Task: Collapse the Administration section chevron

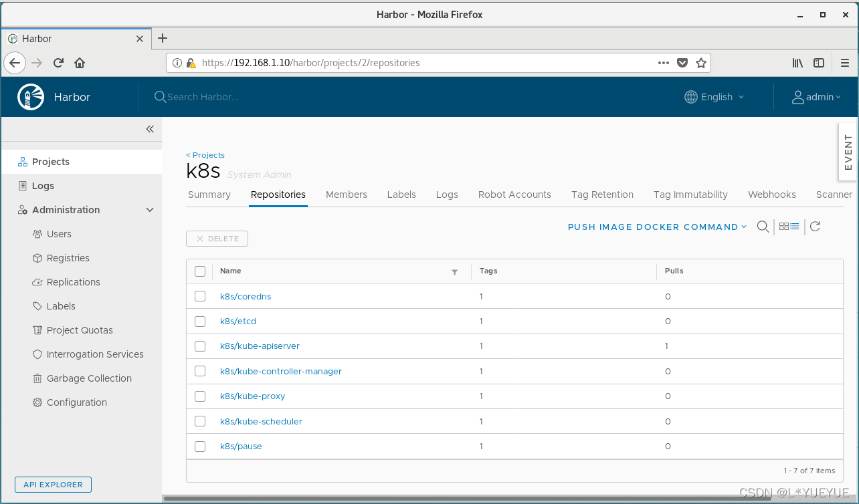Action: 150,210
